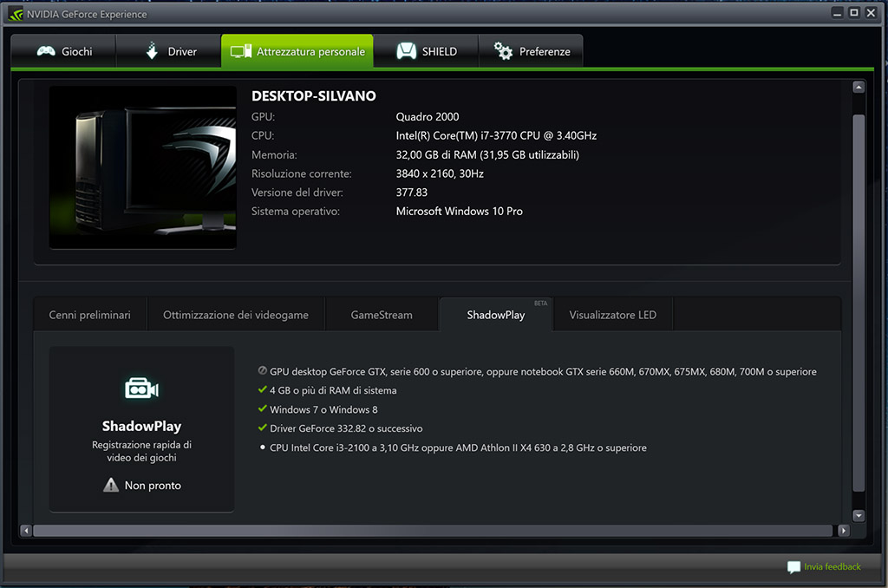The image size is (888, 588).
Task: Click the SHIELD device icon
Action: coord(406,51)
